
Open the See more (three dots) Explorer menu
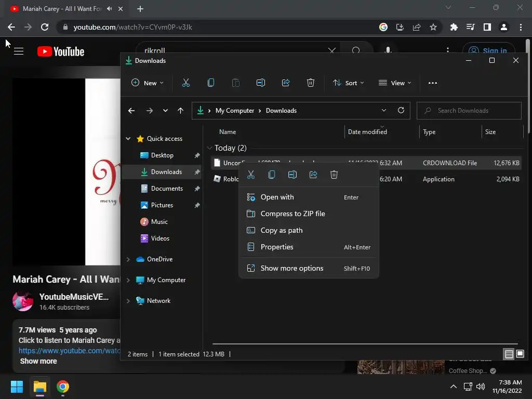tap(433, 83)
